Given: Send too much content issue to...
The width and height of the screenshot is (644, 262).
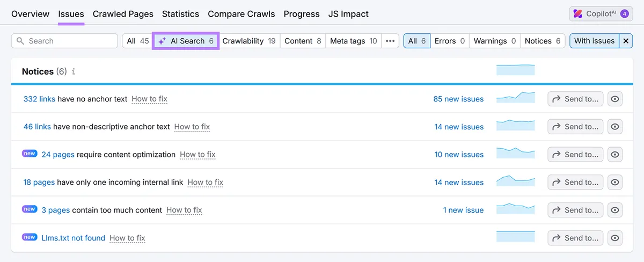Looking at the screenshot, I should coord(575,210).
